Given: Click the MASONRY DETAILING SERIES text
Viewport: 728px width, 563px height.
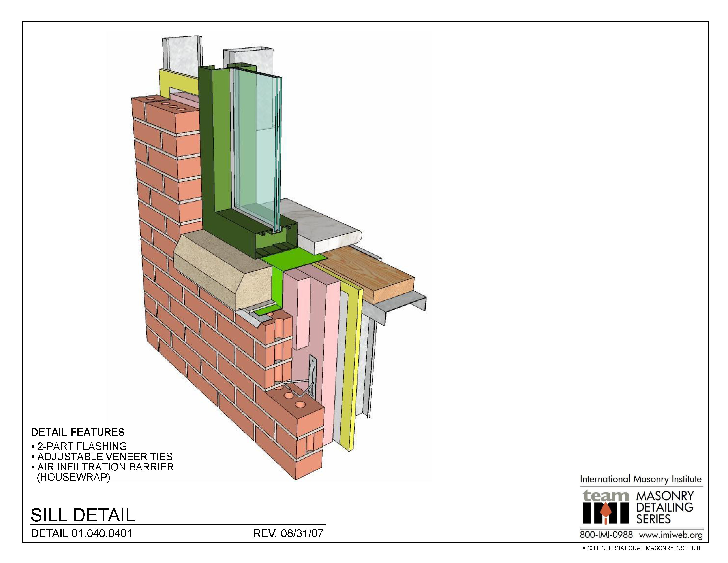Looking at the screenshot, I should tap(665, 507).
